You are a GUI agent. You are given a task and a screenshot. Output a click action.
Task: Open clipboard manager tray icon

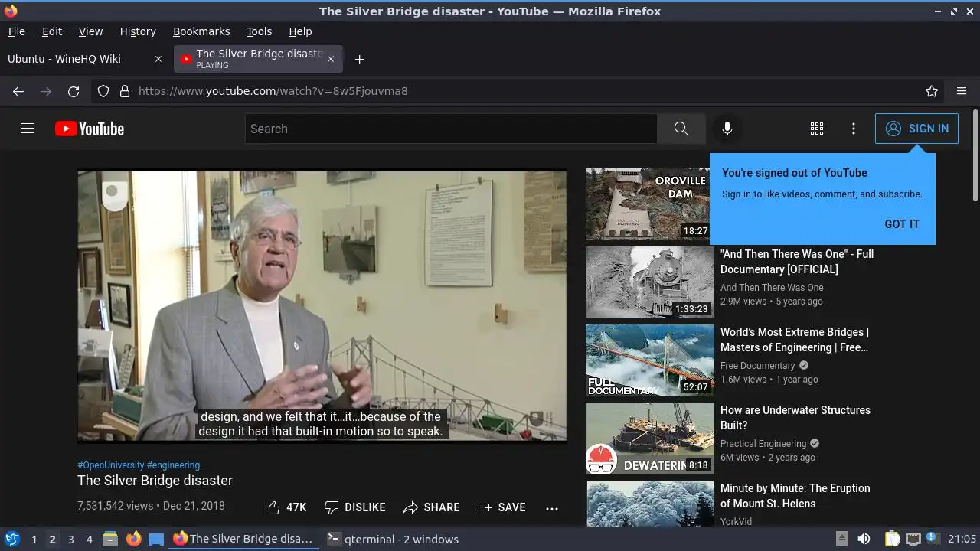(892, 539)
